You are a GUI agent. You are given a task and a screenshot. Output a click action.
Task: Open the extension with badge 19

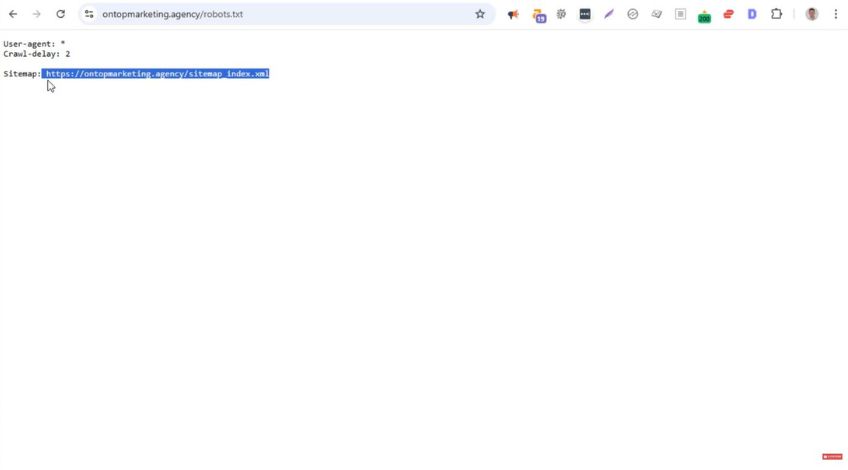click(539, 15)
